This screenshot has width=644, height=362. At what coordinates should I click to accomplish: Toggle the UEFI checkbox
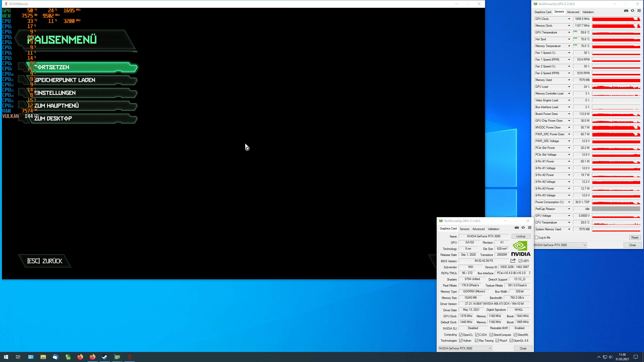point(520,261)
